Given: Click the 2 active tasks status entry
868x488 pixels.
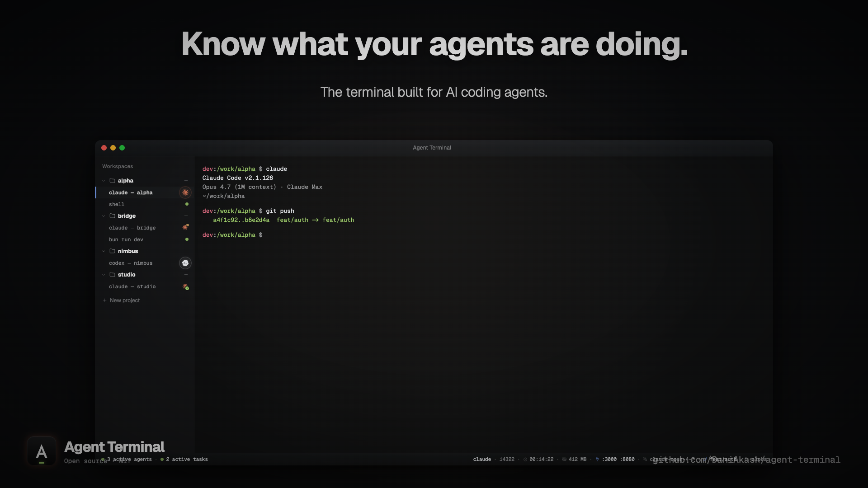Looking at the screenshot, I should tap(184, 459).
